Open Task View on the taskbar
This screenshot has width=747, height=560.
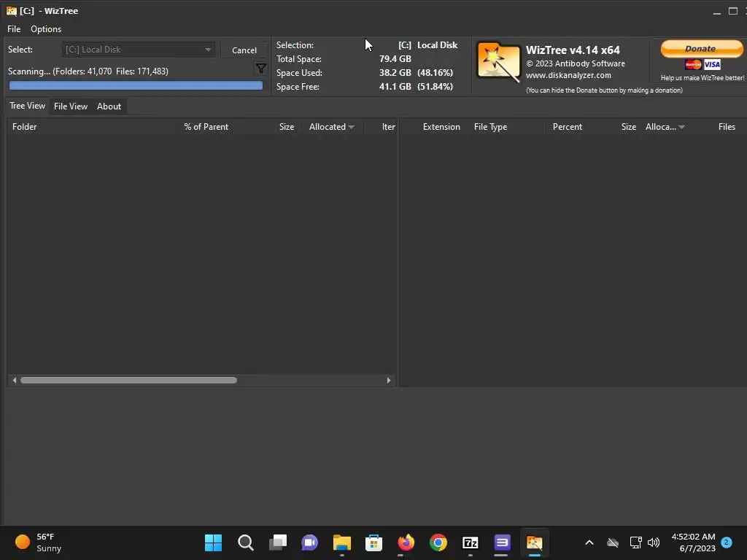pyautogui.click(x=278, y=542)
